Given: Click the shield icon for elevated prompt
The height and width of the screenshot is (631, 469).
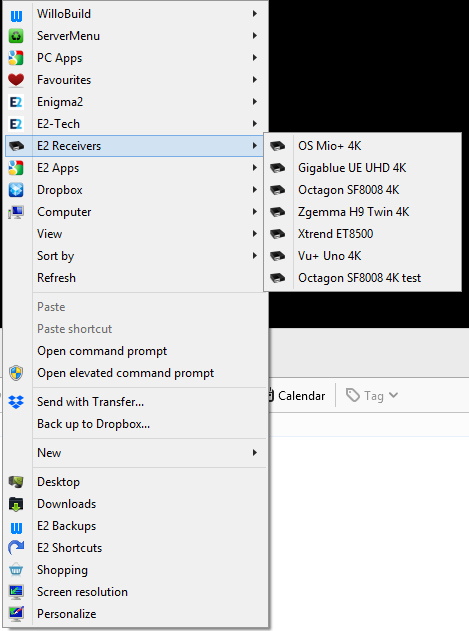Looking at the screenshot, I should [x=16, y=373].
